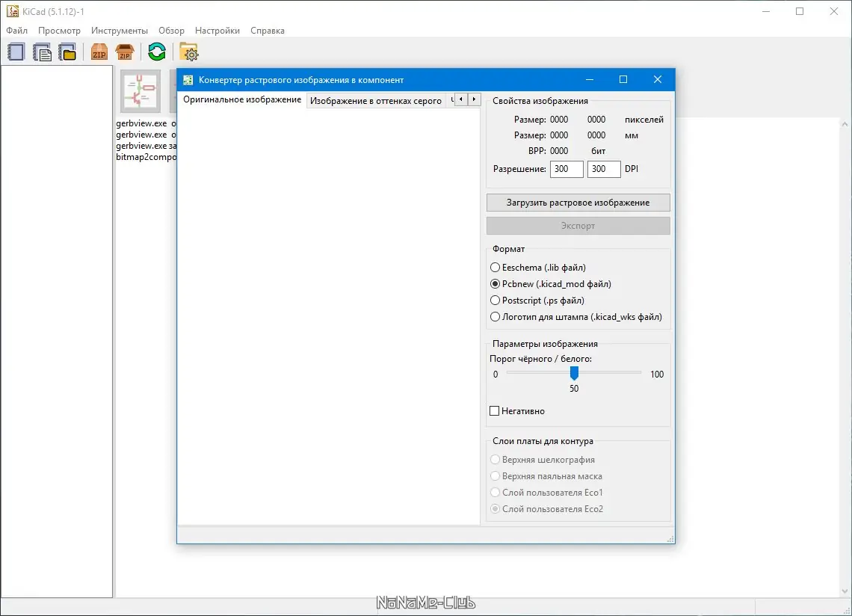Launch Eeschema from the schematic editor thumbnail
This screenshot has width=852, height=616.
point(141,90)
